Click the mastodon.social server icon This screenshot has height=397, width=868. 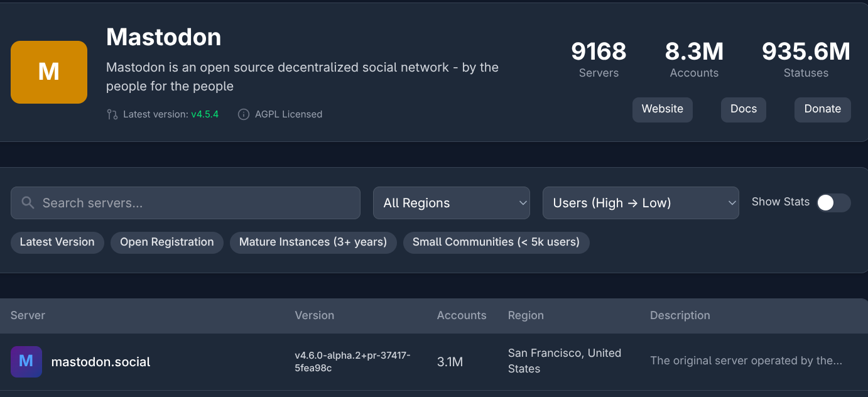[x=26, y=362]
